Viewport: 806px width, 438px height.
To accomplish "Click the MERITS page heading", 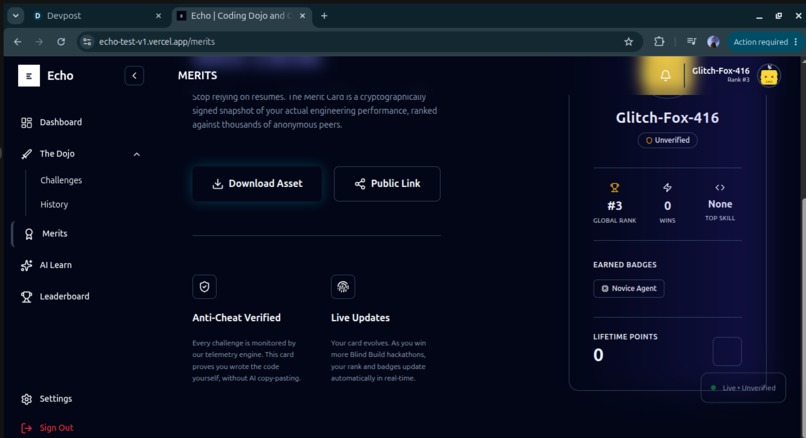I will [x=197, y=76].
